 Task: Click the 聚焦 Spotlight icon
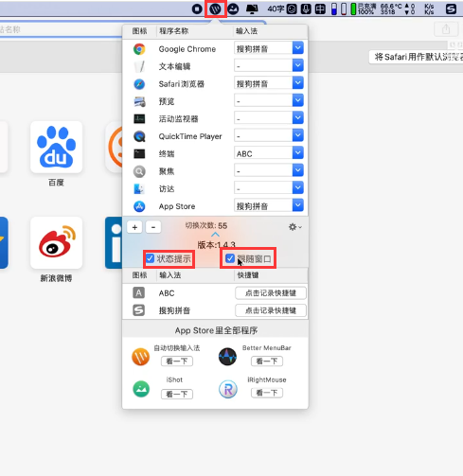[139, 171]
